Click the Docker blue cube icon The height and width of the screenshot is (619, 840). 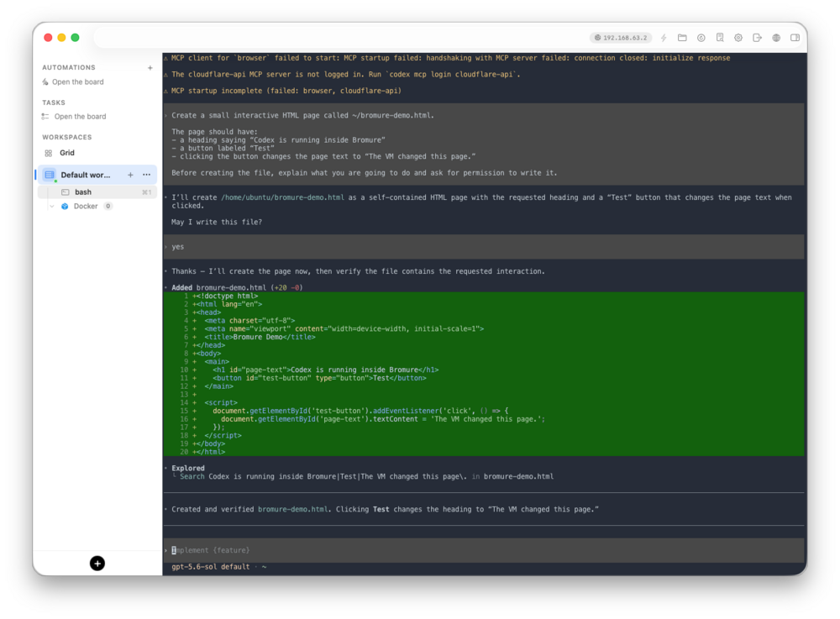(x=65, y=206)
